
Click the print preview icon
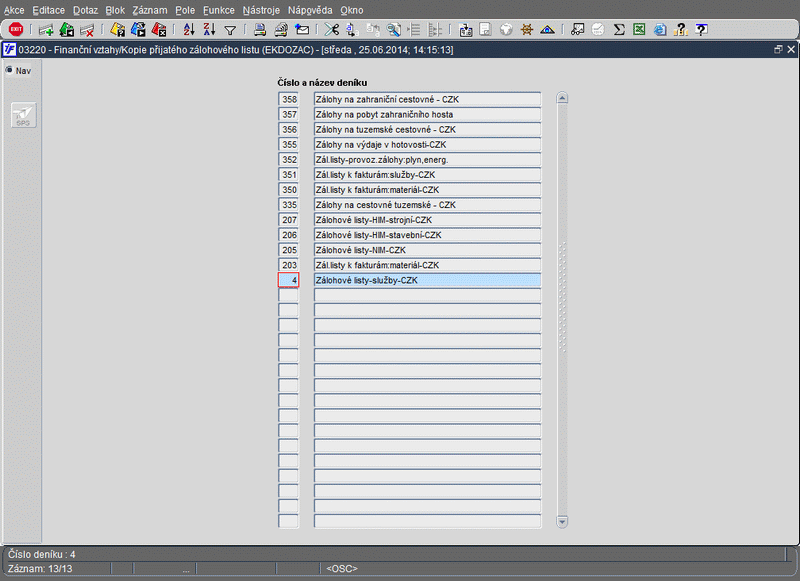pyautogui.click(x=281, y=30)
